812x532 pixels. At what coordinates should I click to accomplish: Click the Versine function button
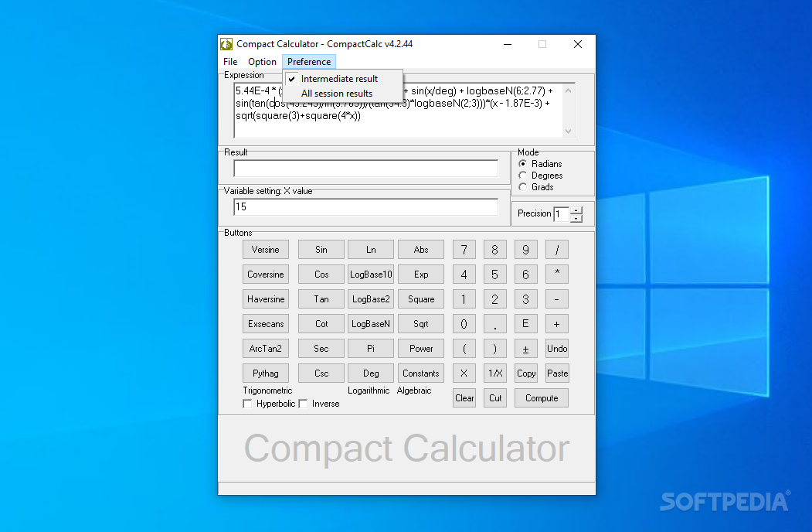point(266,250)
